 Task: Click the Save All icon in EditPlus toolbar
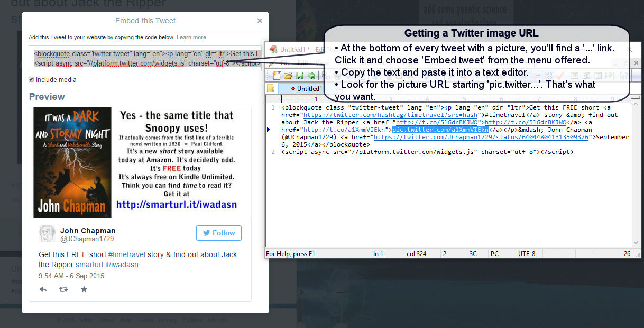[311, 76]
